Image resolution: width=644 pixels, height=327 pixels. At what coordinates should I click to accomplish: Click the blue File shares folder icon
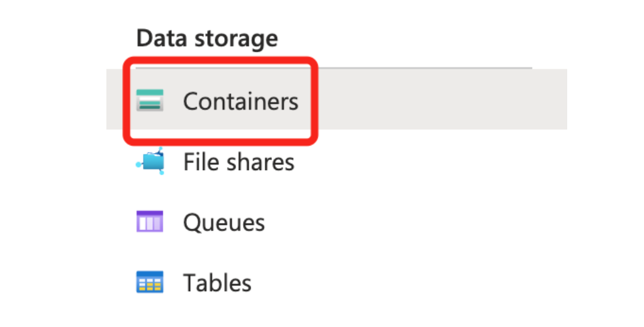click(150, 161)
